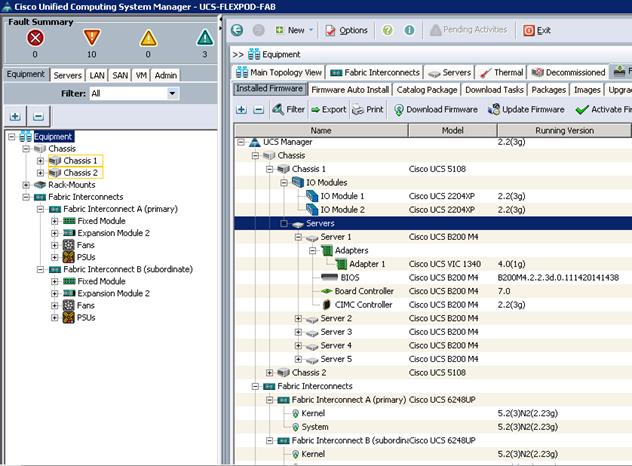
Task: Click the expand-all plus icon in left pane
Action: (15, 116)
